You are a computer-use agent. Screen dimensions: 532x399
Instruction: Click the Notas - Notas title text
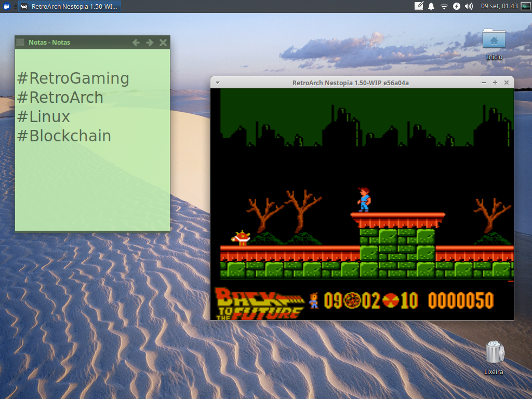pyautogui.click(x=49, y=43)
